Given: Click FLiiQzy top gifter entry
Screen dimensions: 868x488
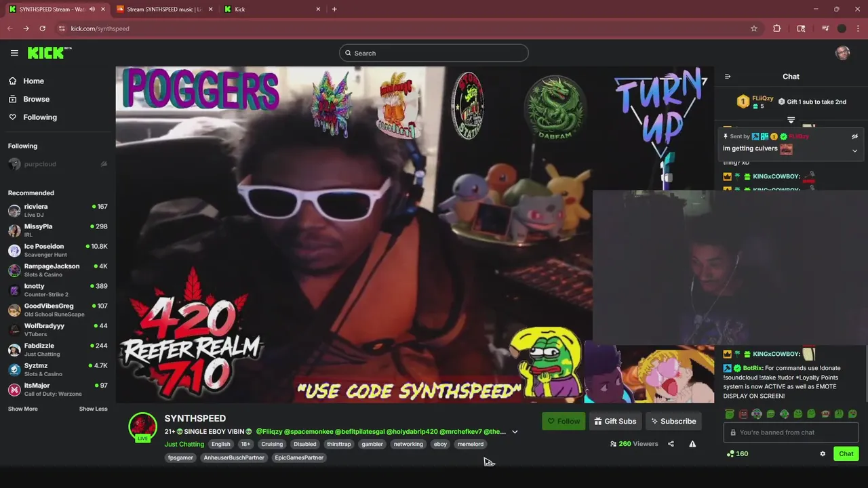Looking at the screenshot, I should point(755,102).
